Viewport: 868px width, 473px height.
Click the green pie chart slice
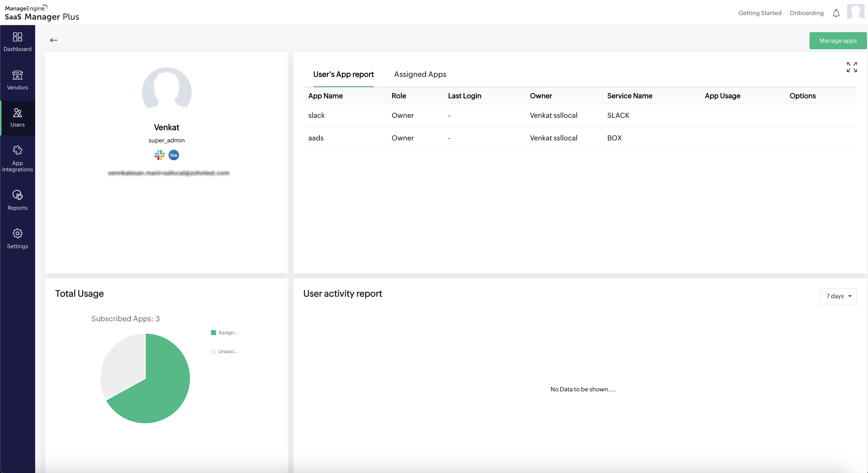tap(165, 387)
